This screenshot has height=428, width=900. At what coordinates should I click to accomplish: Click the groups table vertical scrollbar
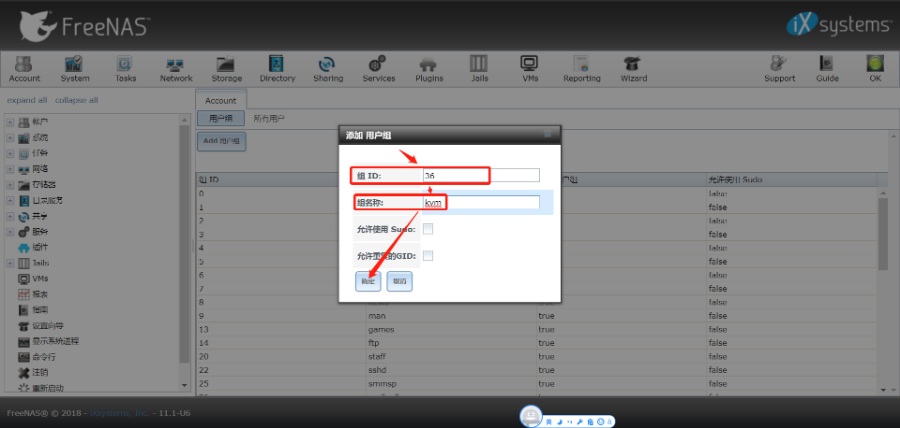pyautogui.click(x=883, y=234)
